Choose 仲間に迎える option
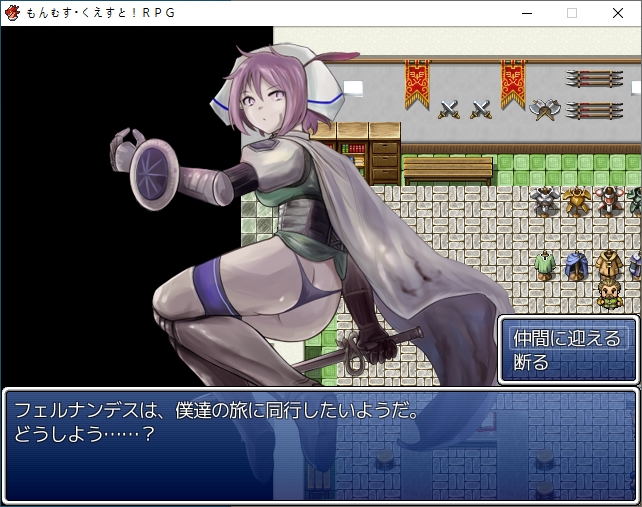642x507 pixels. [x=567, y=339]
